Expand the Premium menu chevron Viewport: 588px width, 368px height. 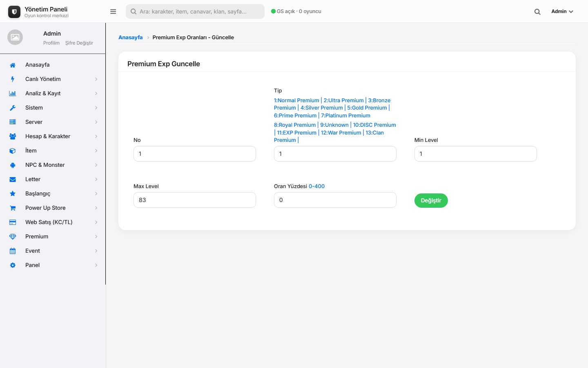[x=96, y=237]
